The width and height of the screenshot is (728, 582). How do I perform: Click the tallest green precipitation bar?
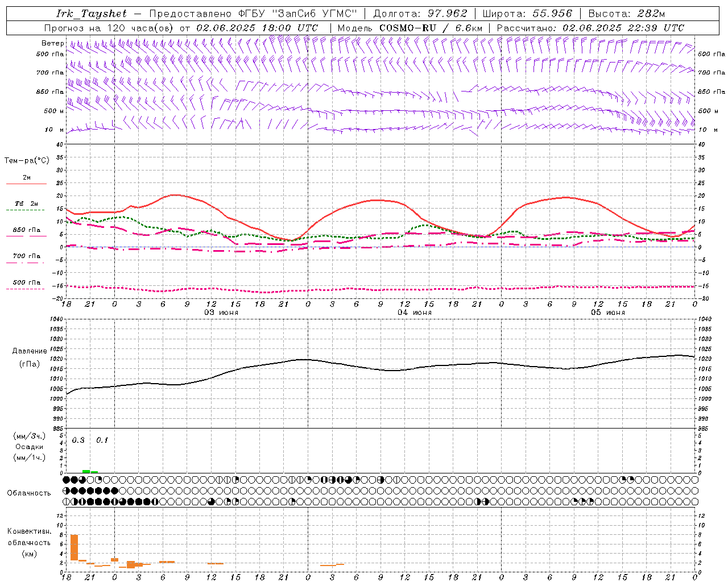[86, 471]
